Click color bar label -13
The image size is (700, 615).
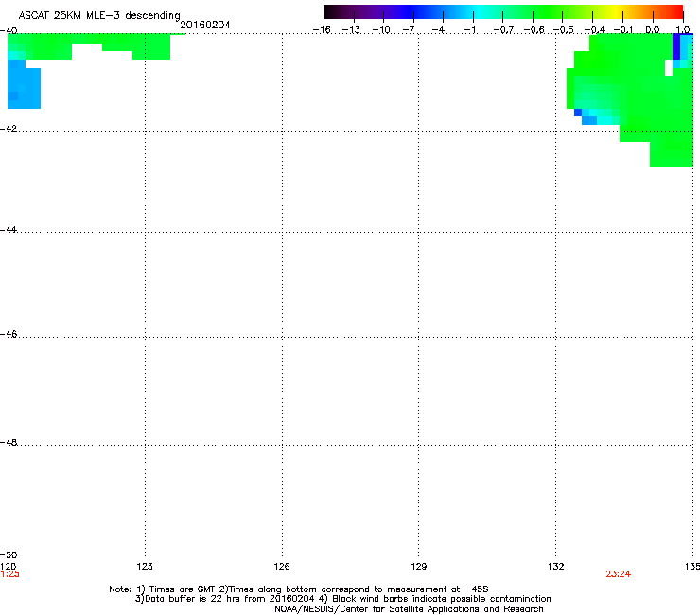click(x=351, y=30)
